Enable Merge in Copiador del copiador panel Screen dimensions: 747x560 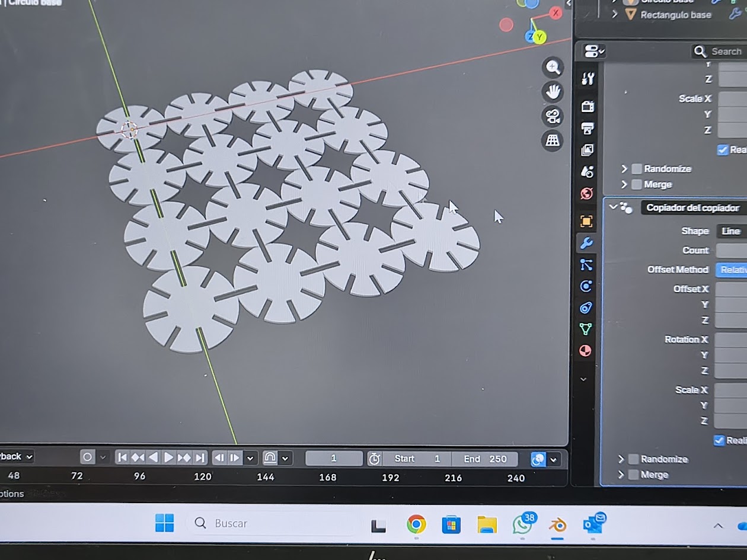pyautogui.click(x=633, y=475)
